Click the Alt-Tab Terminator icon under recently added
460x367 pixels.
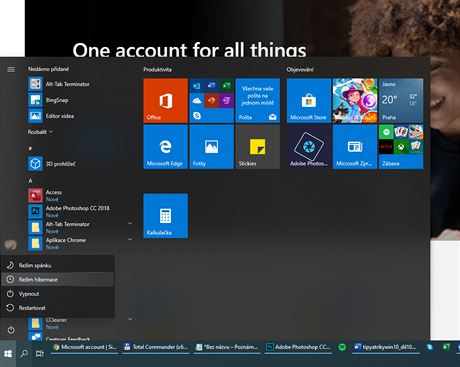point(35,84)
